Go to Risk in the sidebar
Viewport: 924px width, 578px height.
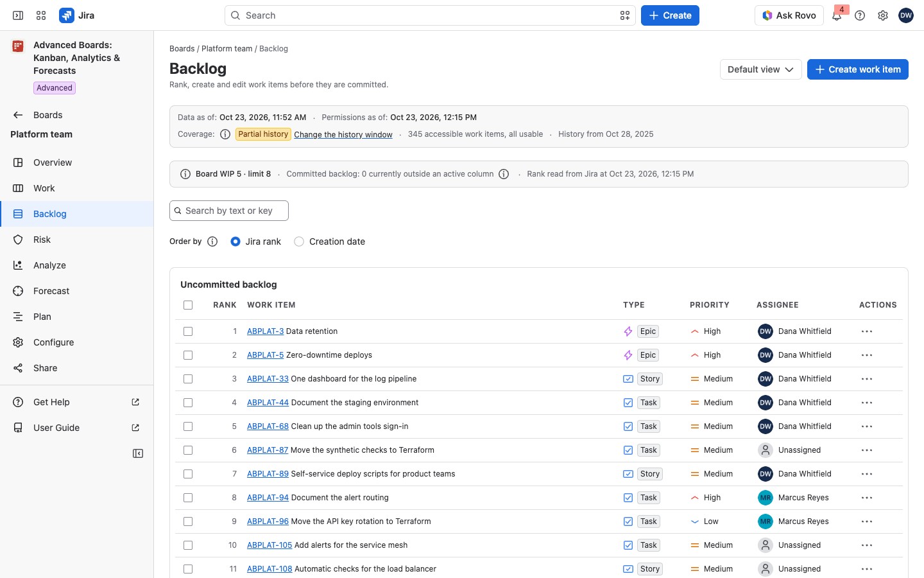[x=77, y=240]
